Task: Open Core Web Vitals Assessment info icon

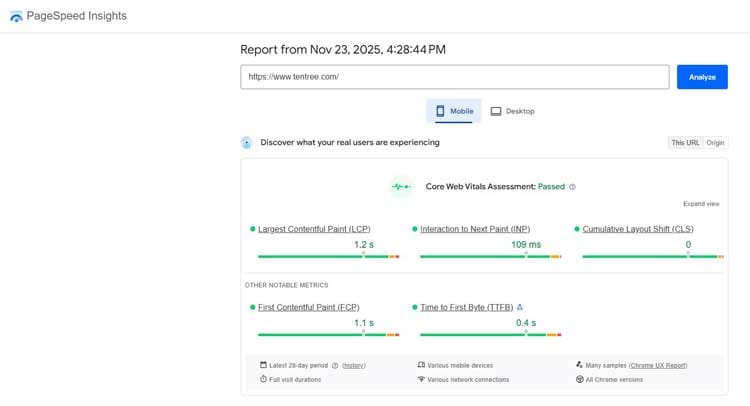Action: point(573,187)
